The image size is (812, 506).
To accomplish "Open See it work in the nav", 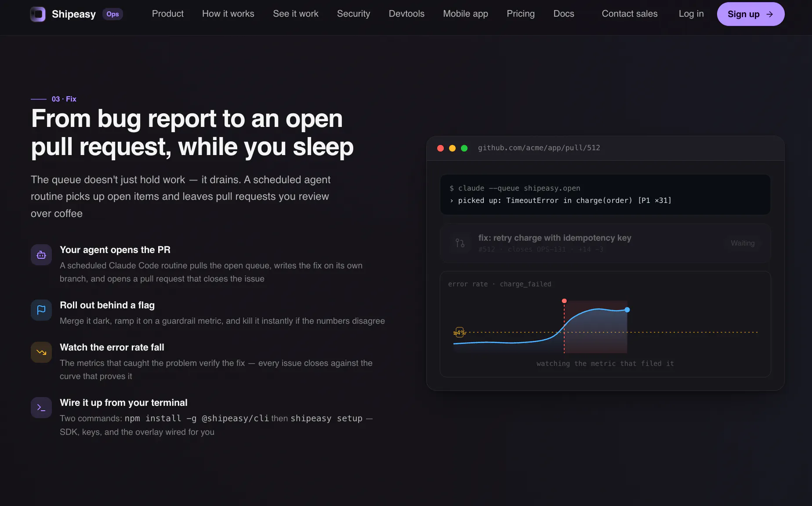I will click(296, 14).
